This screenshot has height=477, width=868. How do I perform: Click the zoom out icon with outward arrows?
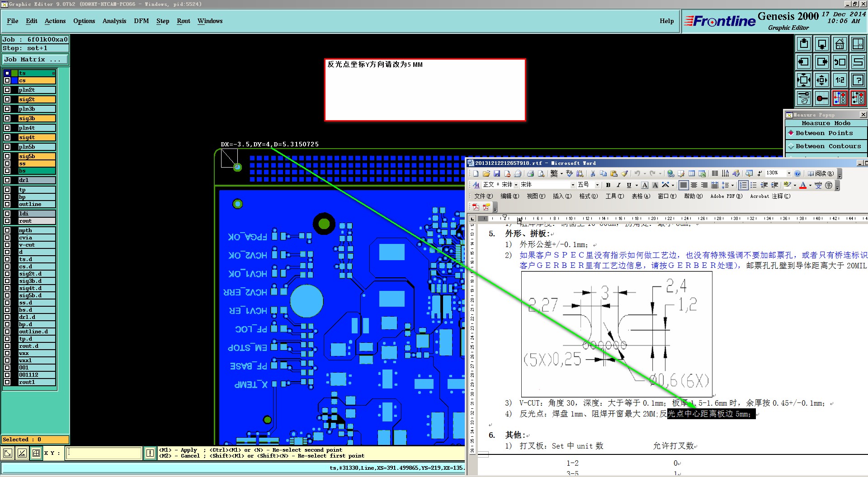pos(822,80)
